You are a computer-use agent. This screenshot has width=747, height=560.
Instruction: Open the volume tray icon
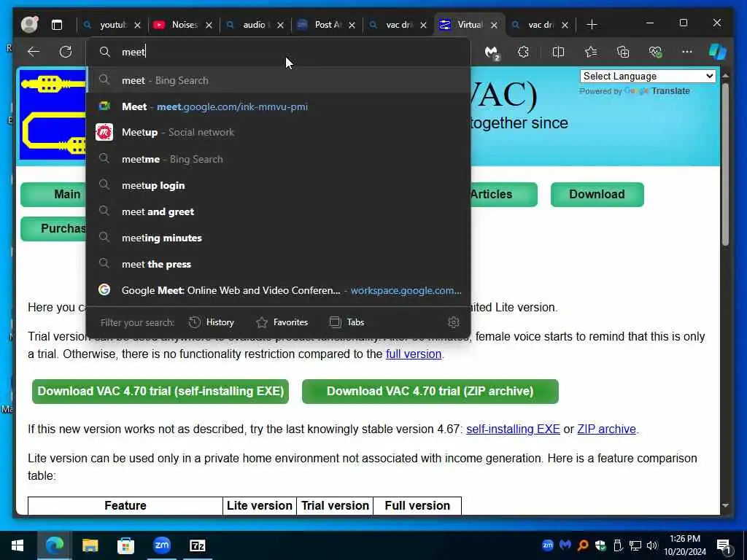(652, 545)
